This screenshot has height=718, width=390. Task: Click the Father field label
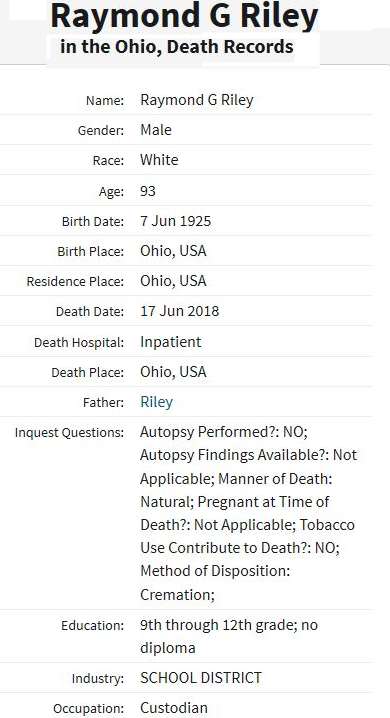103,403
